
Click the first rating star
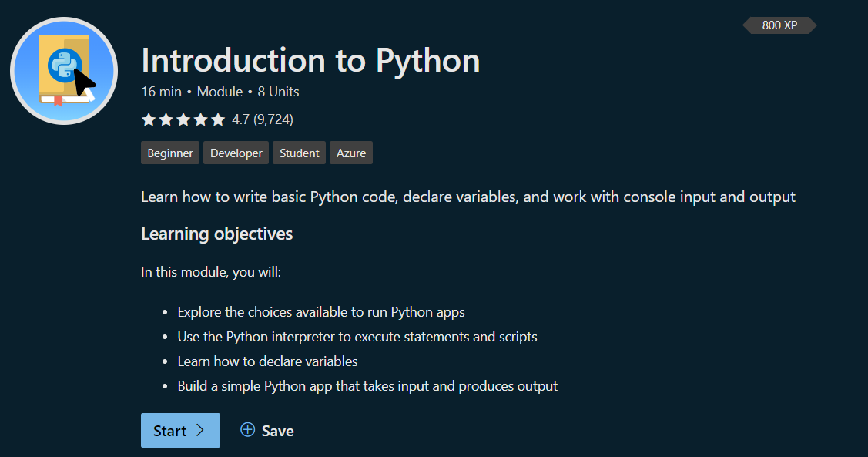click(x=148, y=119)
